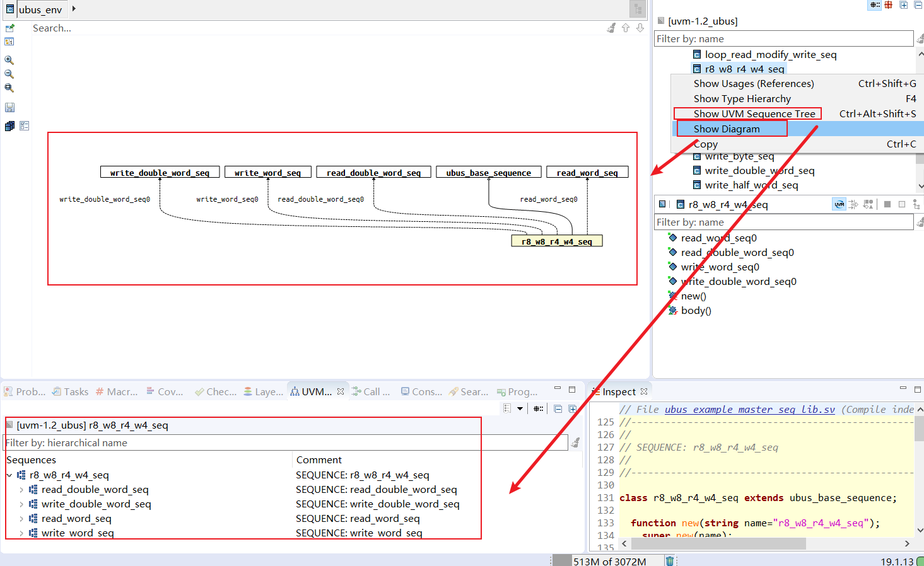Click the pin diagram icon in left toolbar
Screen dimensions: 924x566
[x=9, y=28]
